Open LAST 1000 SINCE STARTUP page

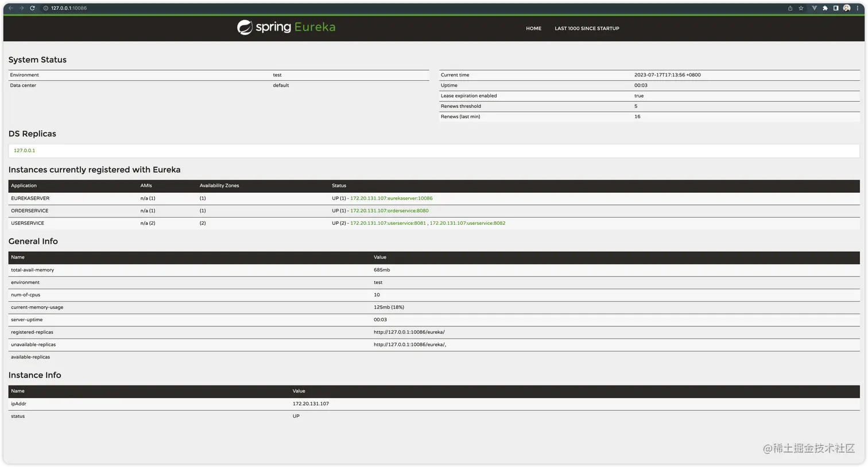pyautogui.click(x=587, y=28)
